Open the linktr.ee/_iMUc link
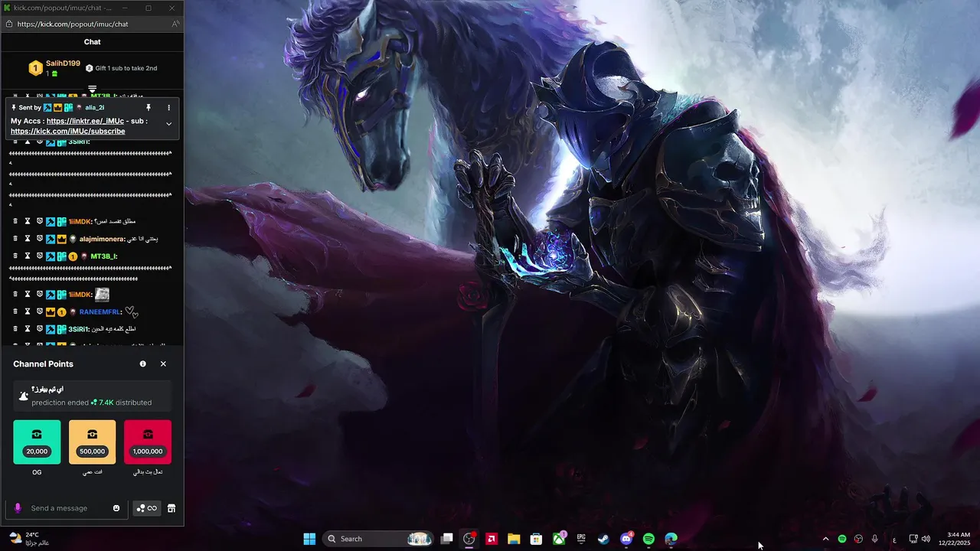This screenshot has height=551, width=980. [85, 121]
